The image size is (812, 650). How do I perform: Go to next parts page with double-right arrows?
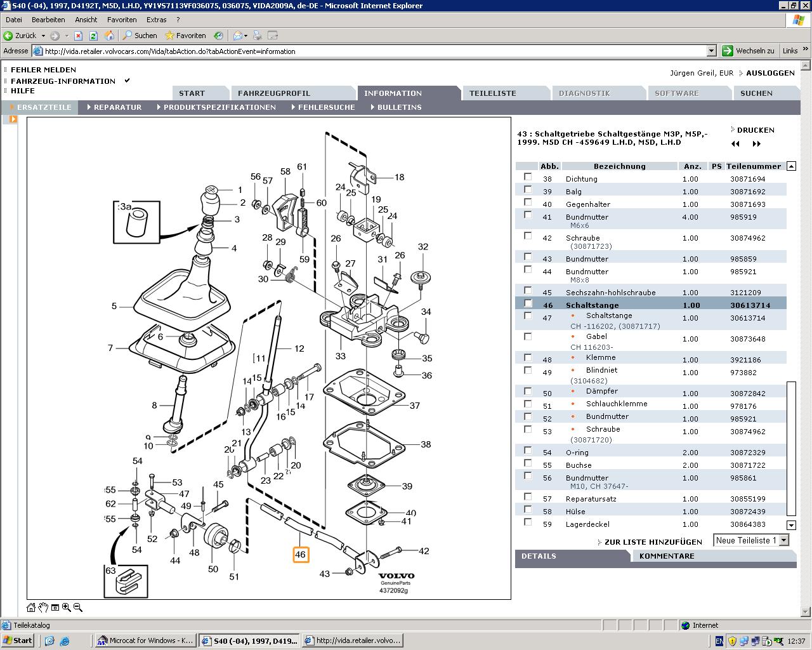click(x=756, y=144)
